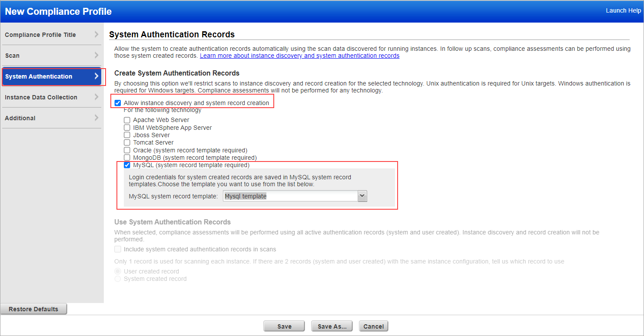Click the System Authentication arrow icon
Image resolution: width=644 pixels, height=336 pixels.
coord(97,76)
